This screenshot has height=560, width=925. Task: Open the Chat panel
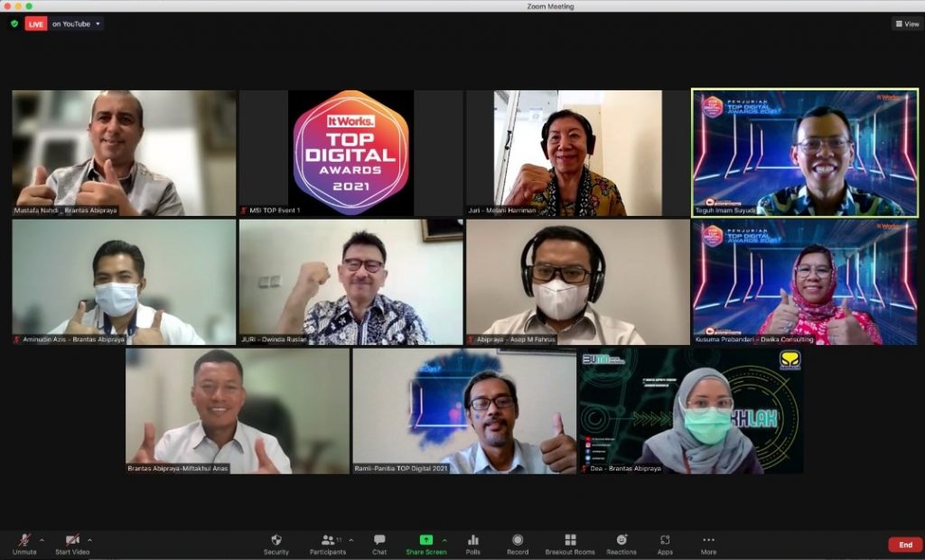coord(379,544)
